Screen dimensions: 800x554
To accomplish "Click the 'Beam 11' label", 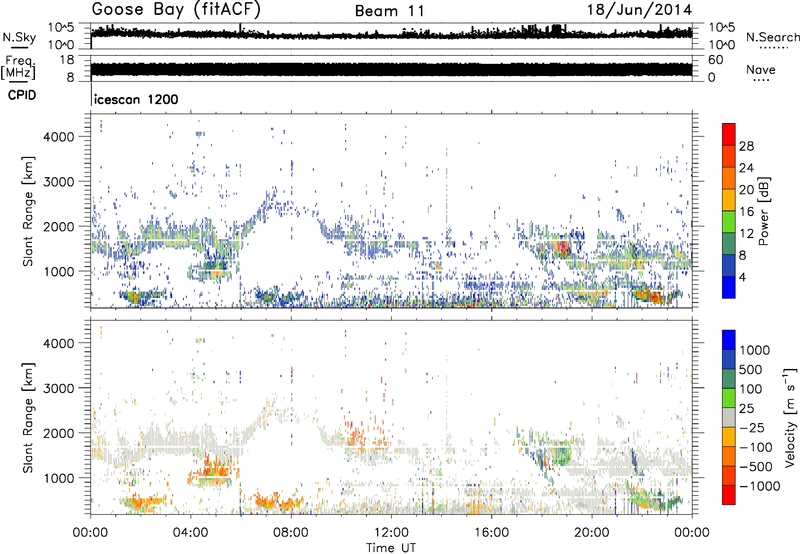I will [390, 11].
